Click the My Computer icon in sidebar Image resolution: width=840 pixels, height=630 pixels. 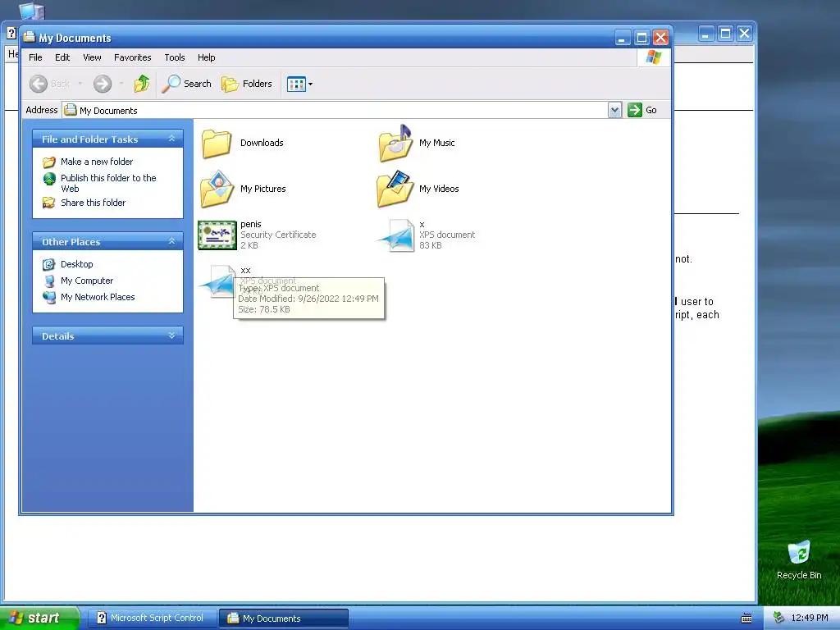point(49,281)
